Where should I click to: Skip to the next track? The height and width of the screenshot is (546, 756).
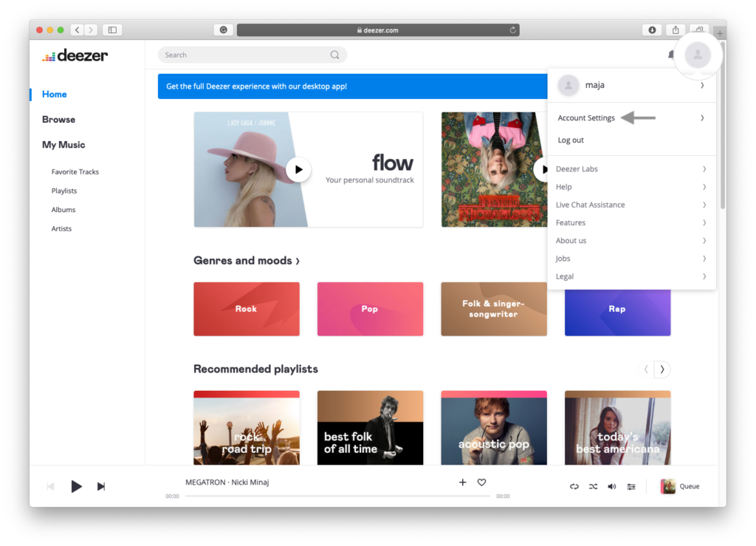click(x=101, y=486)
